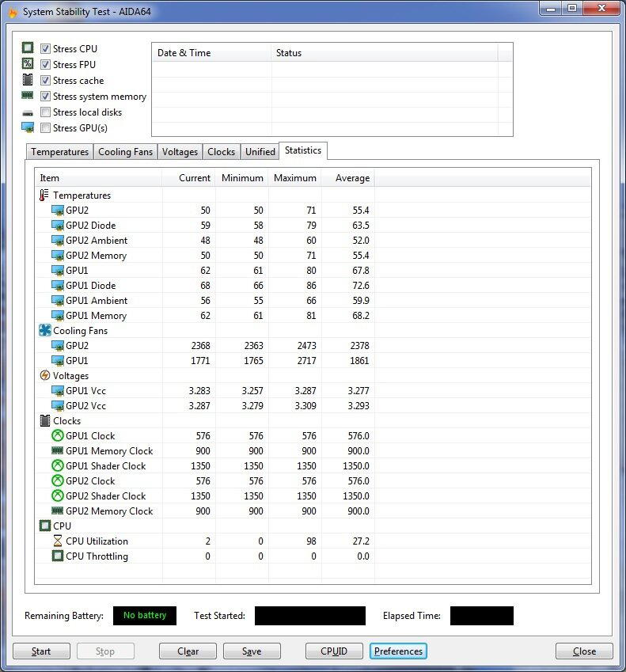Uncheck the Stress system memory checkbox

click(x=45, y=96)
